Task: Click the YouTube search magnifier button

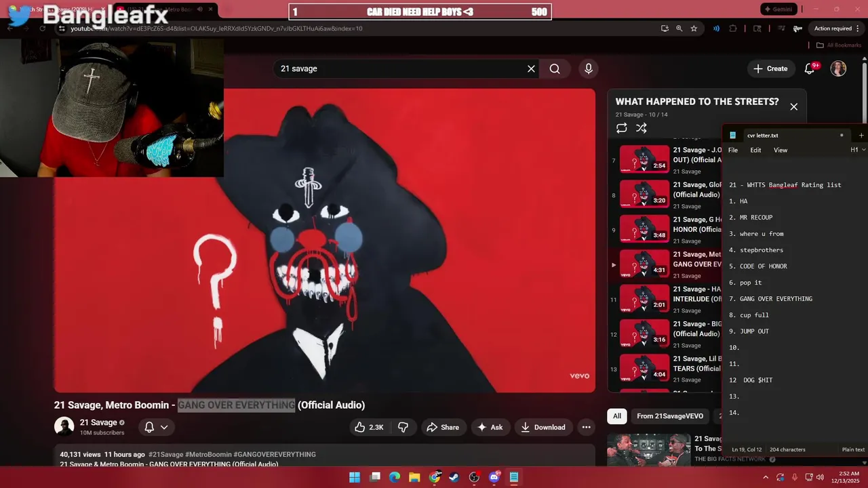Action: click(555, 68)
